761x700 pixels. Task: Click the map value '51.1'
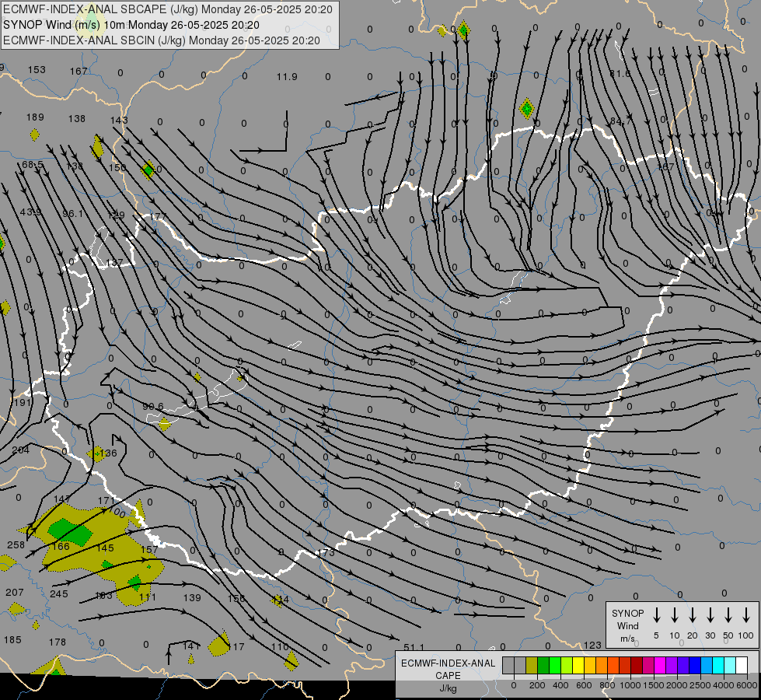coord(414,648)
